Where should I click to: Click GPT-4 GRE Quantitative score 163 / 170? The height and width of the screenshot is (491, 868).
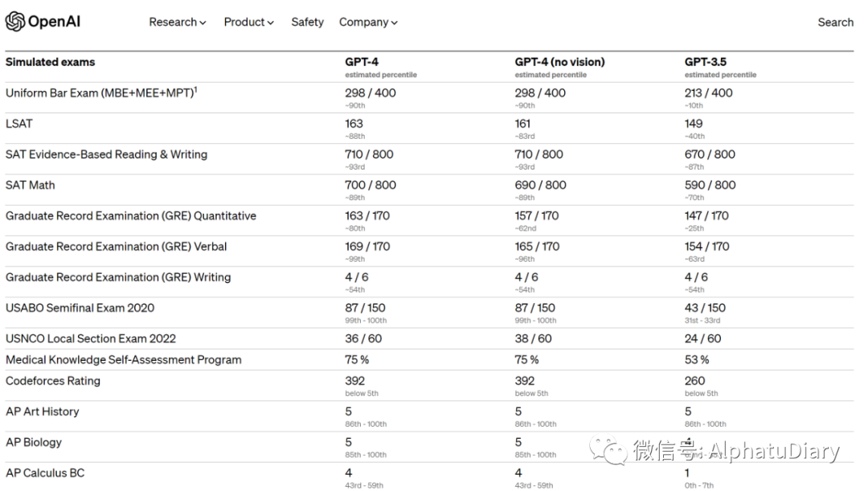click(367, 216)
